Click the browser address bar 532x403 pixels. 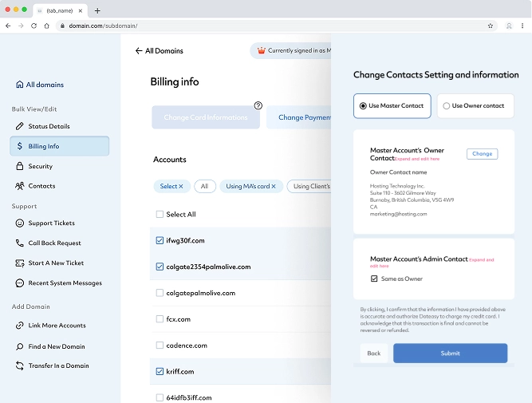coord(277,26)
